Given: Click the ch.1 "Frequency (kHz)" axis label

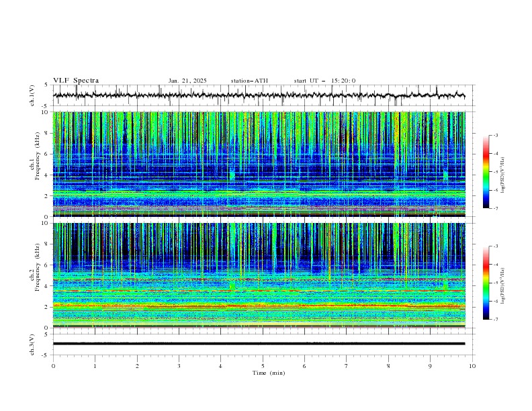Looking at the screenshot, I should click(x=37, y=156).
